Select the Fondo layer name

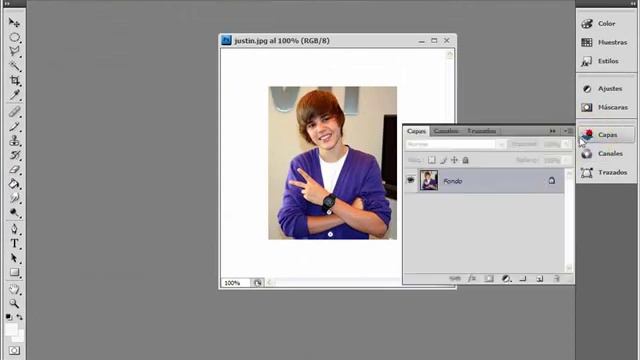(453, 181)
